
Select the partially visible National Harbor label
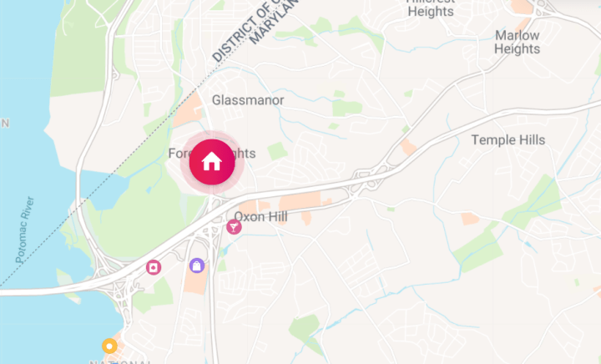(x=120, y=361)
